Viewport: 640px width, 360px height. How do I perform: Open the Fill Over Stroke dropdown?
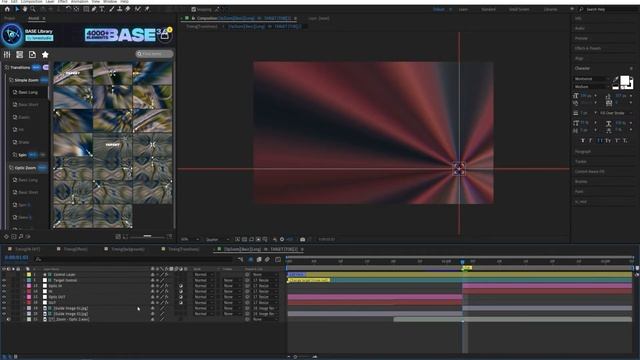616,113
